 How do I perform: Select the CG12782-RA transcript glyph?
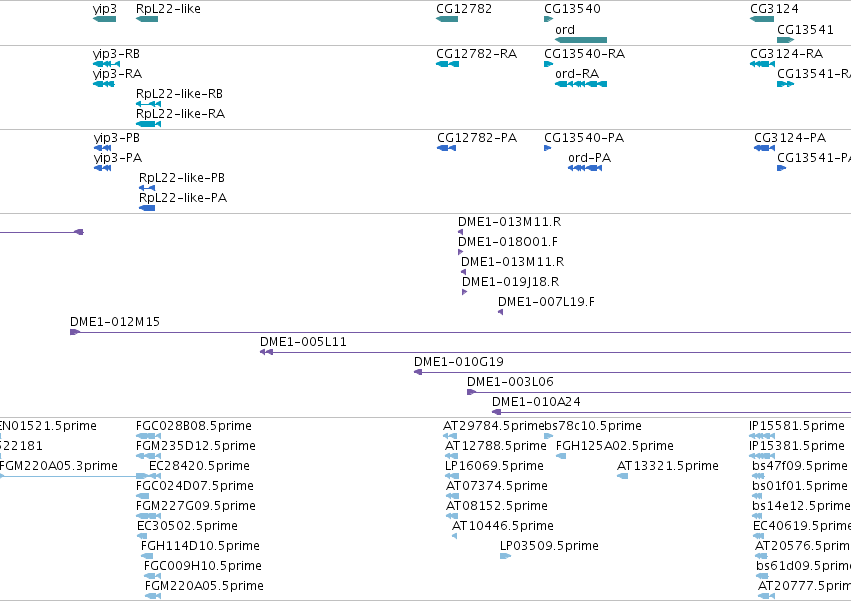point(447,64)
